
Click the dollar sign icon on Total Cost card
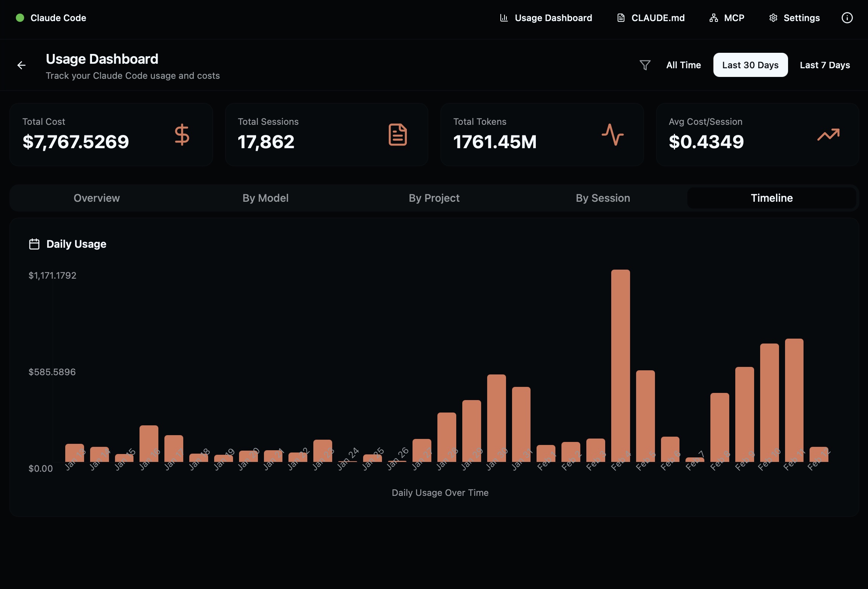coord(182,135)
